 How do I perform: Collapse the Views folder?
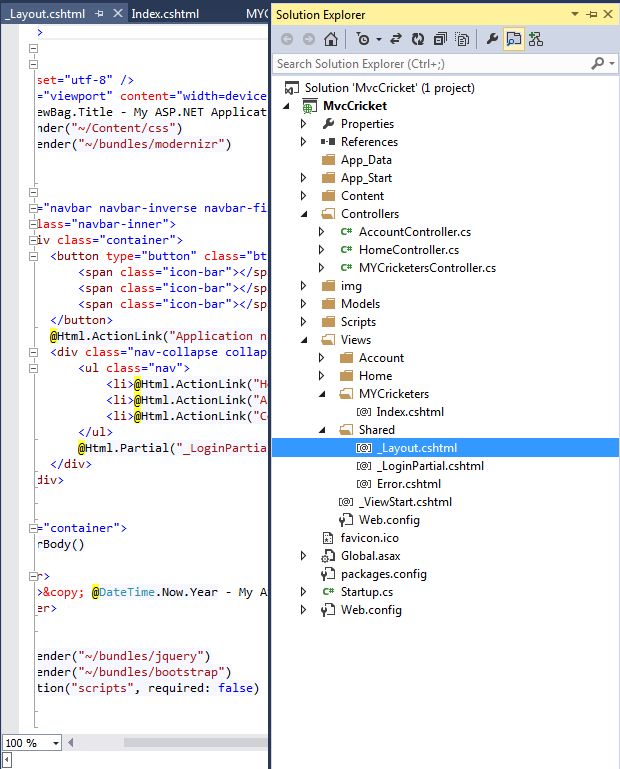tap(304, 340)
